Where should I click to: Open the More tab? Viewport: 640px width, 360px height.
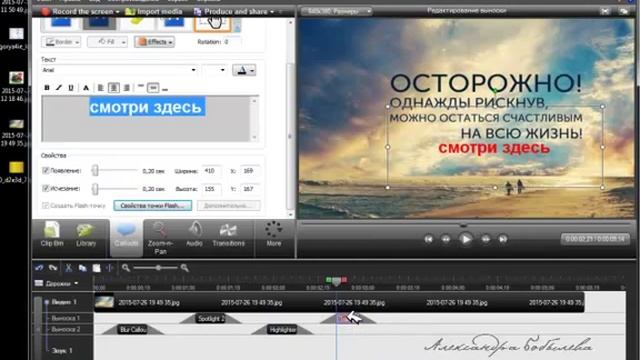tap(273, 234)
